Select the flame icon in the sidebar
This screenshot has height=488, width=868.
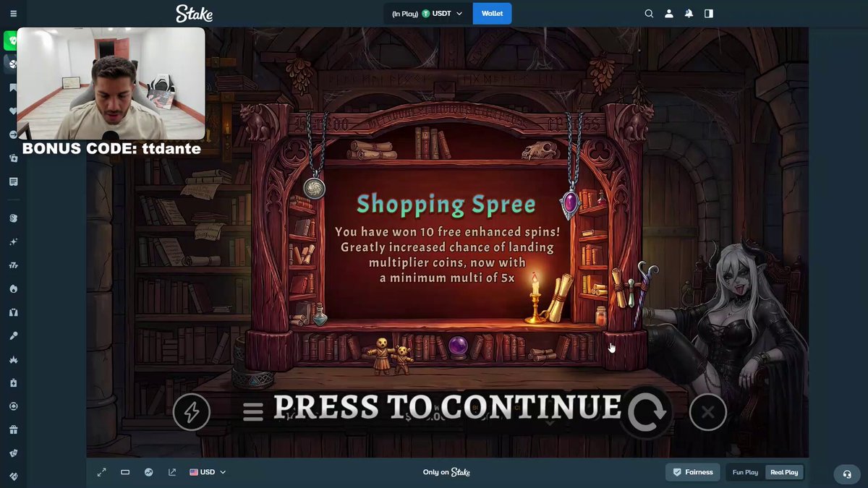tap(13, 289)
